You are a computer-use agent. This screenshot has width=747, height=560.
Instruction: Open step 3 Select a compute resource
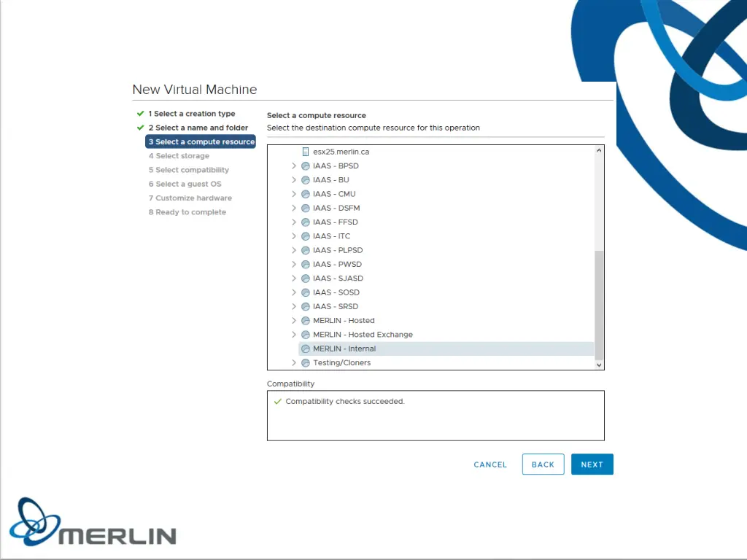pyautogui.click(x=201, y=142)
